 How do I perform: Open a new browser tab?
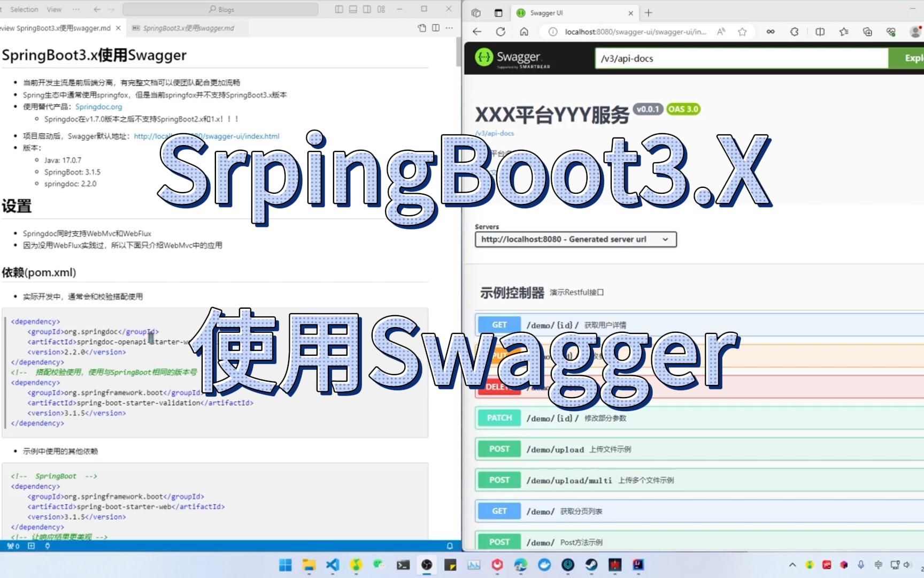649,13
